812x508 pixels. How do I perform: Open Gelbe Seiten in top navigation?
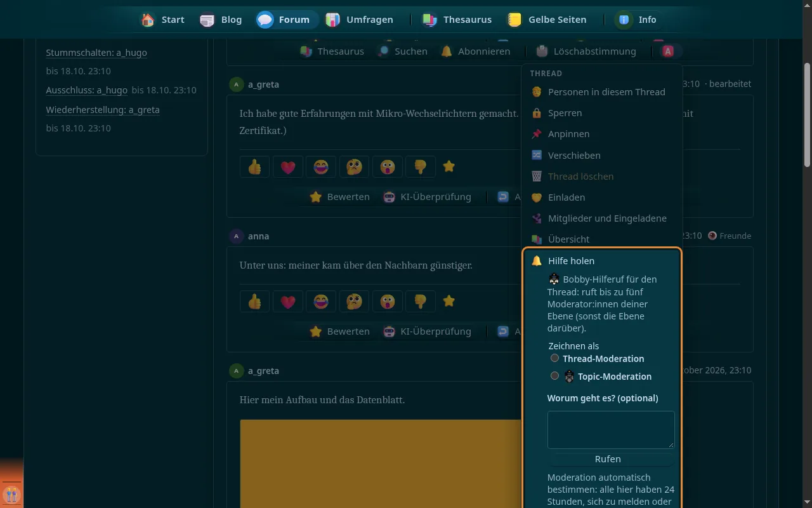547,20
